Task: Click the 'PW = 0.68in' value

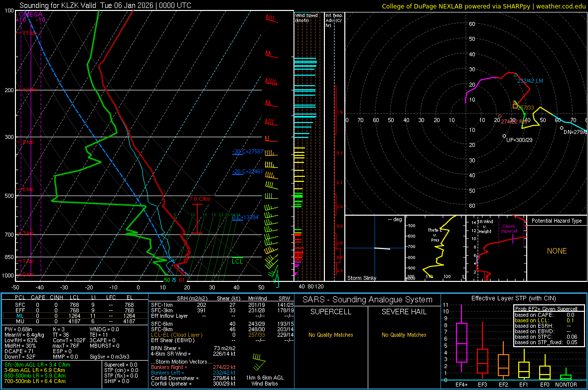Action: pyautogui.click(x=18, y=329)
